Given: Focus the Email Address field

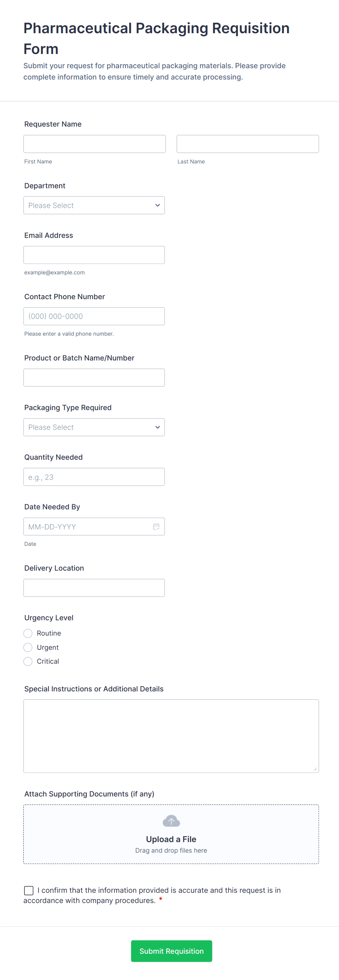Looking at the screenshot, I should [x=94, y=255].
